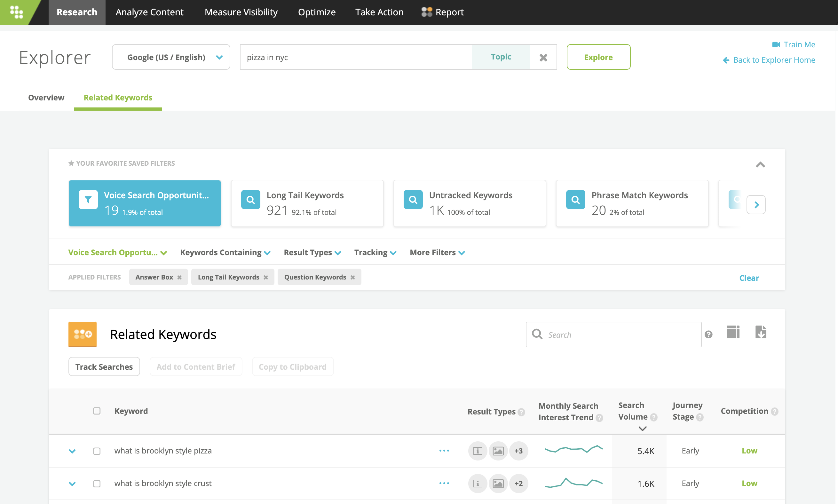Remove the Question Keywords applied filter
Viewport: 838px width, 504px height.
[x=352, y=278]
